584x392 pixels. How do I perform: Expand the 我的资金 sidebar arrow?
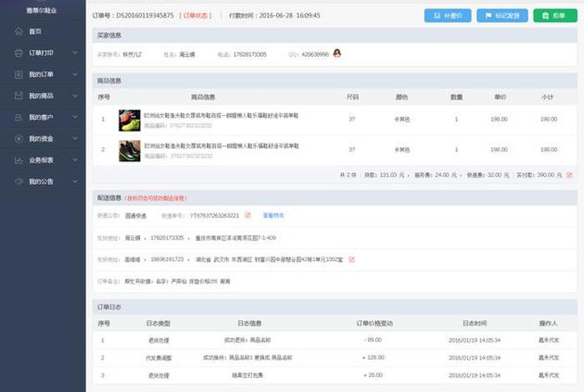click(75, 138)
